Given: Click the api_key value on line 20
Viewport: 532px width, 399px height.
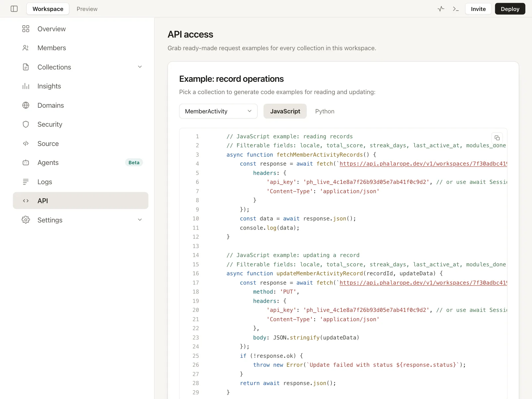Looking at the screenshot, I should pyautogui.click(x=366, y=310).
